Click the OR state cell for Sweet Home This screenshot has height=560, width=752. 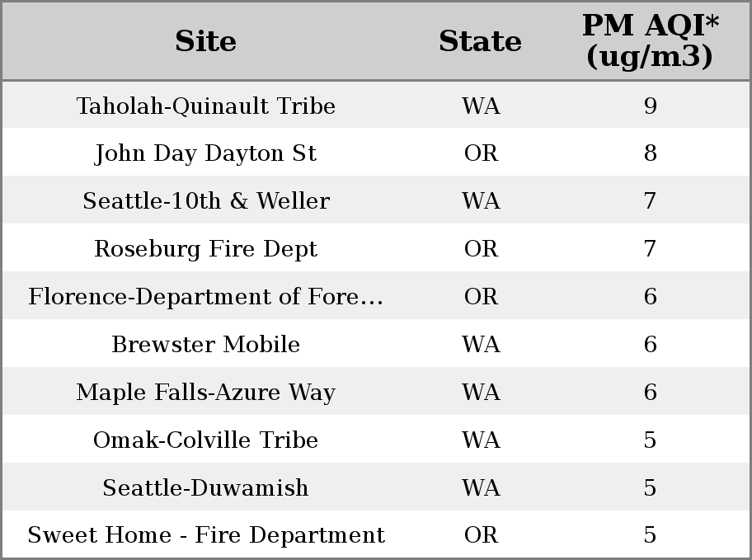pos(481,535)
